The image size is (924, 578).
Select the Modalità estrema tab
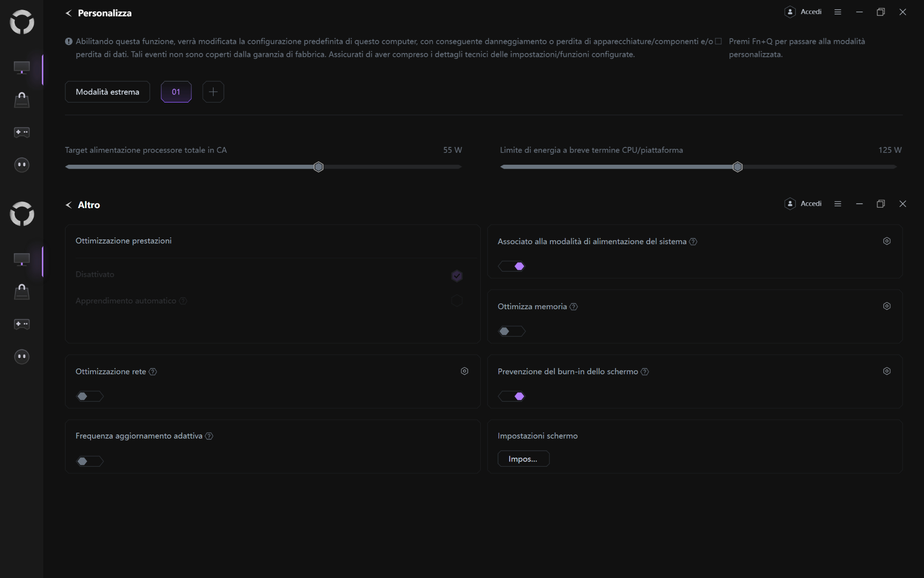pyautogui.click(x=107, y=92)
